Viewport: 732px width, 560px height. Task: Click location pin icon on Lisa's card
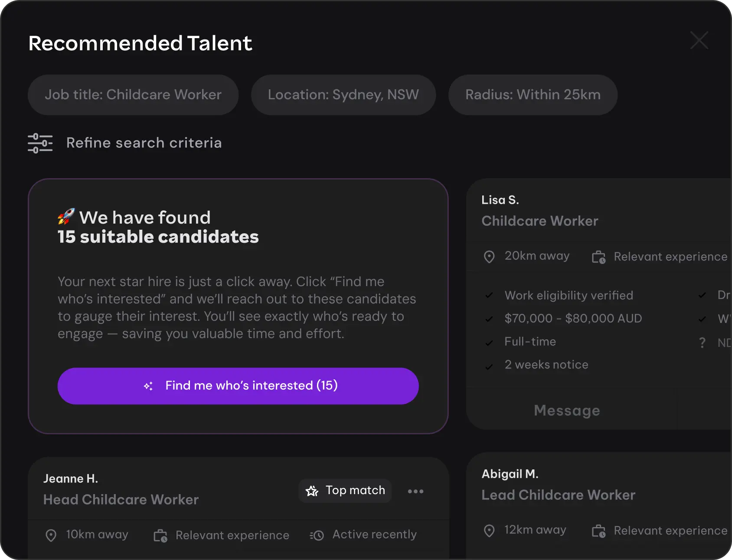pyautogui.click(x=489, y=257)
